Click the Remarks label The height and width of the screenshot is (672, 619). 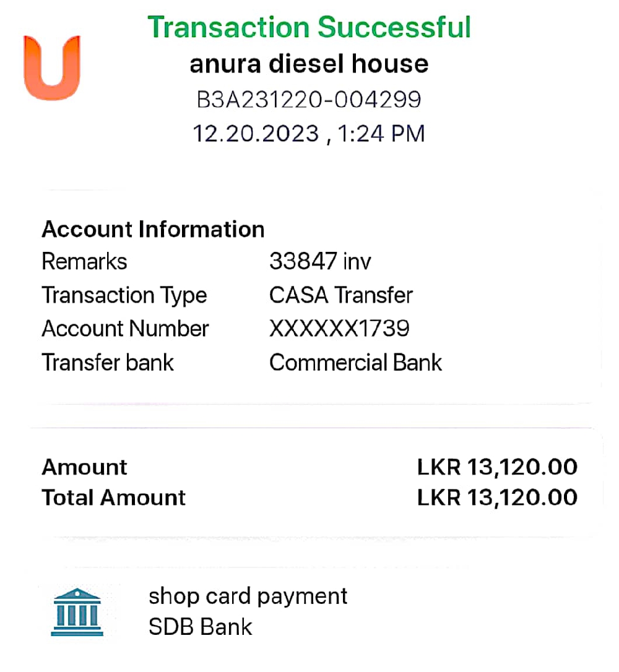coord(84,262)
